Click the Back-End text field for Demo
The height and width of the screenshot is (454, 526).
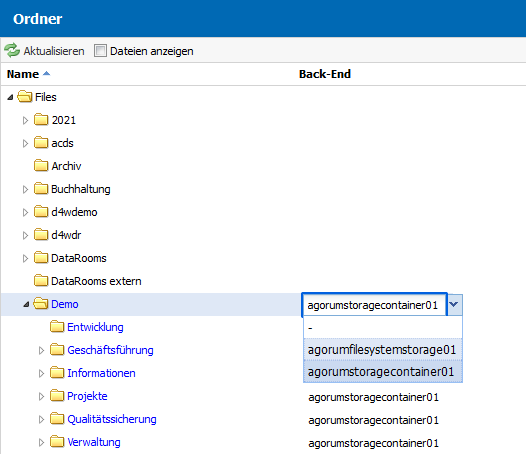374,305
